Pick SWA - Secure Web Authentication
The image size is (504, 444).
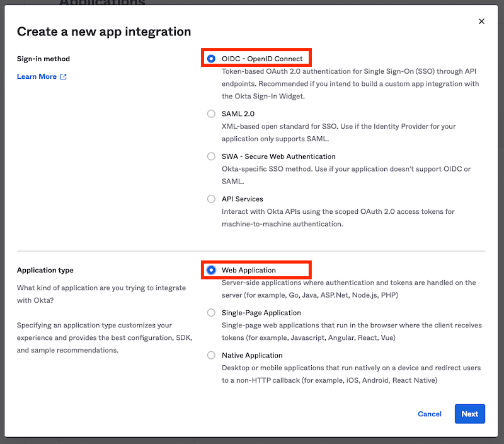click(211, 156)
